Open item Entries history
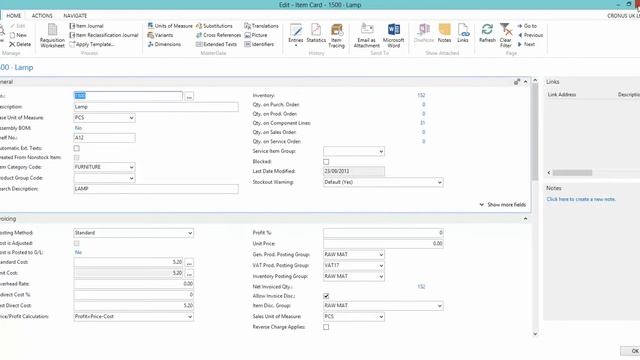Screen dimensions: 640x360 tap(296, 34)
